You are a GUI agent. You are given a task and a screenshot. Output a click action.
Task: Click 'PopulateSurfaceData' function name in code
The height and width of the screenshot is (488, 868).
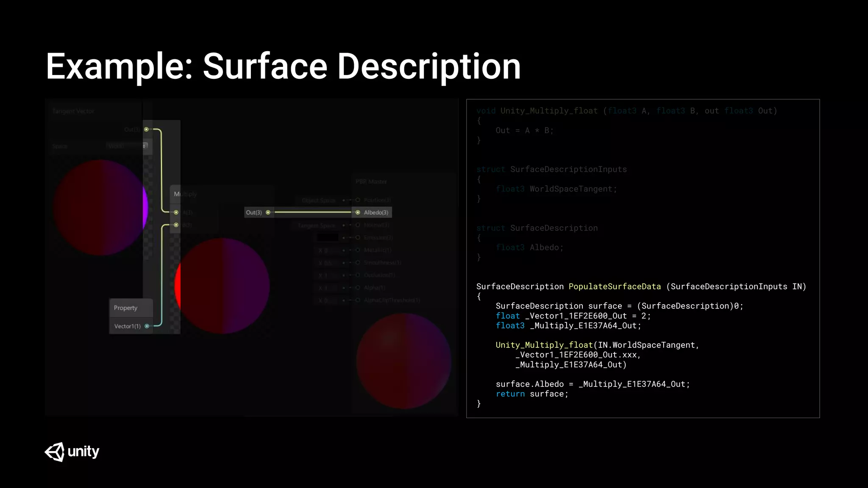615,286
